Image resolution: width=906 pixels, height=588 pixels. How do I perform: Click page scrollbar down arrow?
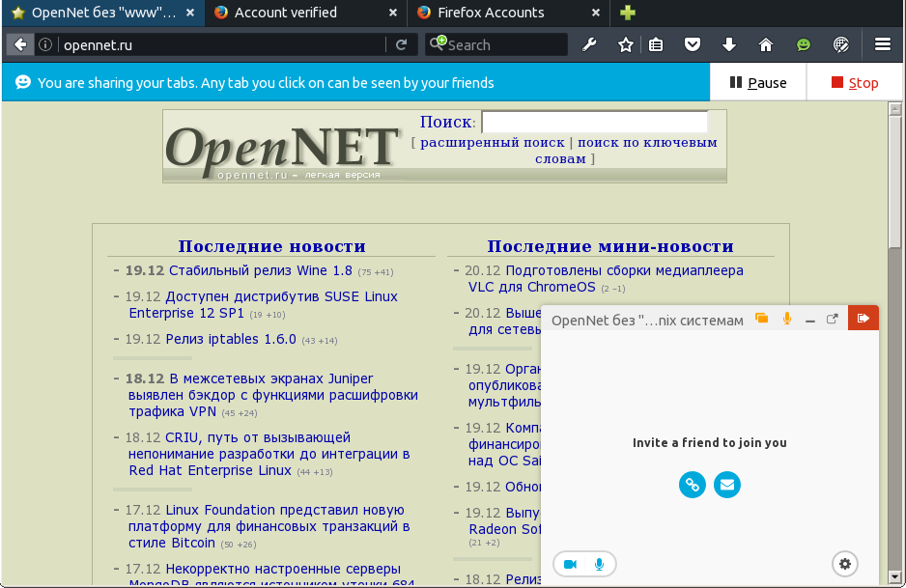click(x=895, y=576)
